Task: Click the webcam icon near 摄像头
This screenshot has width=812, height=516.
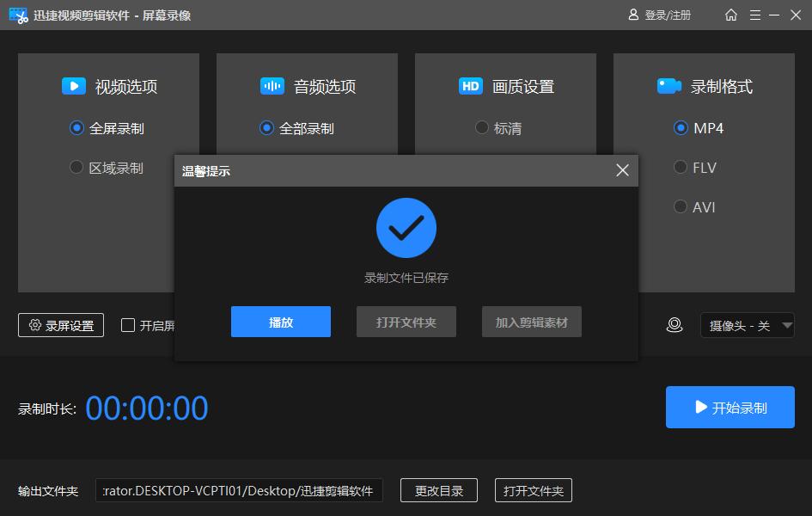Action: (x=675, y=324)
